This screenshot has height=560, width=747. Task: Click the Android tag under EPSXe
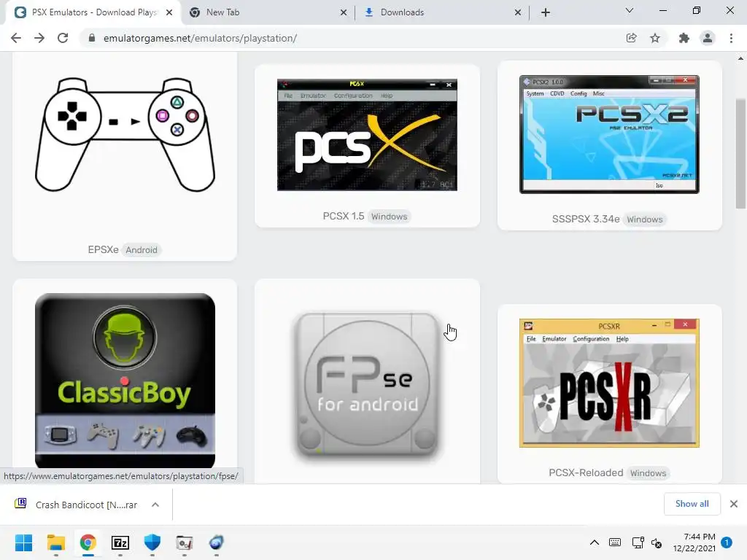pyautogui.click(x=142, y=250)
